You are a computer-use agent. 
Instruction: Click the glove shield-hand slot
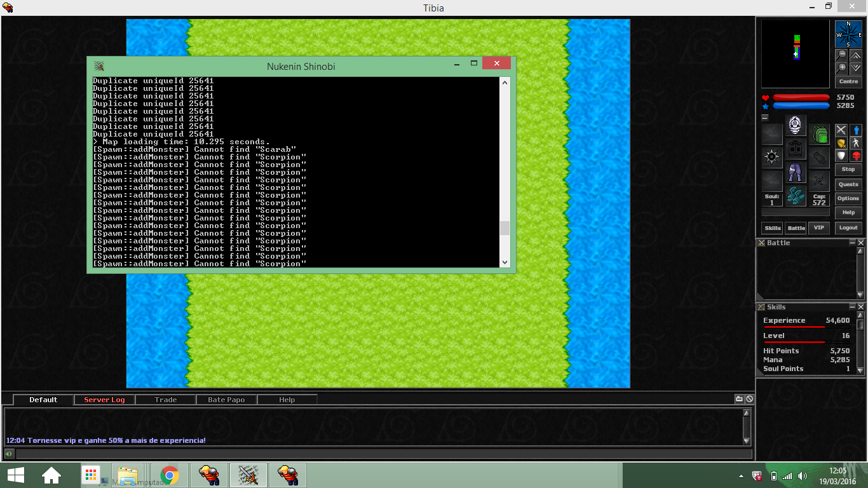[820, 158]
